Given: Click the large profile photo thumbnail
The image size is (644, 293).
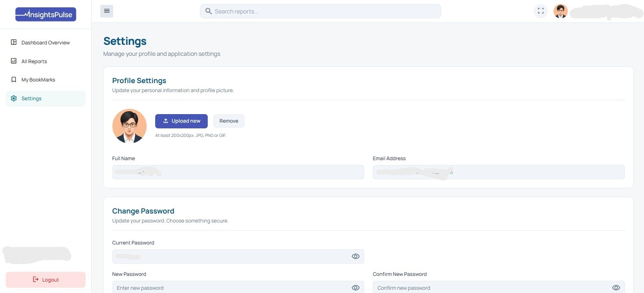Looking at the screenshot, I should (x=130, y=126).
